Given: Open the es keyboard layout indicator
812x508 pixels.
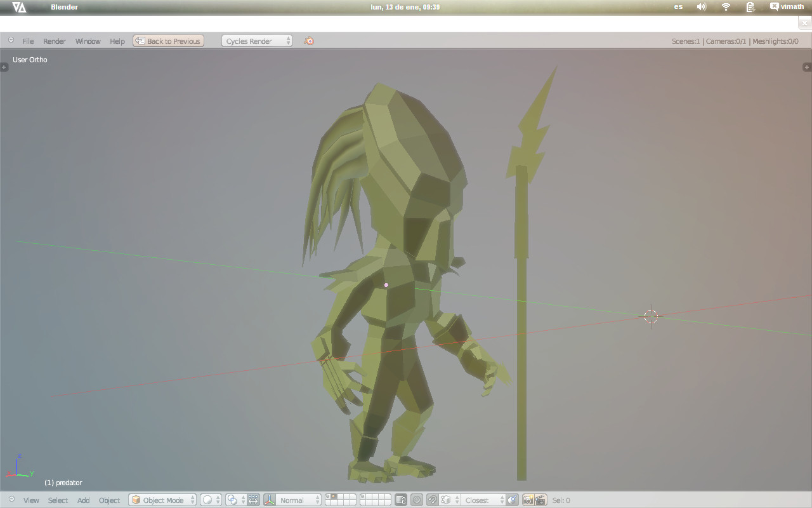Looking at the screenshot, I should point(679,7).
